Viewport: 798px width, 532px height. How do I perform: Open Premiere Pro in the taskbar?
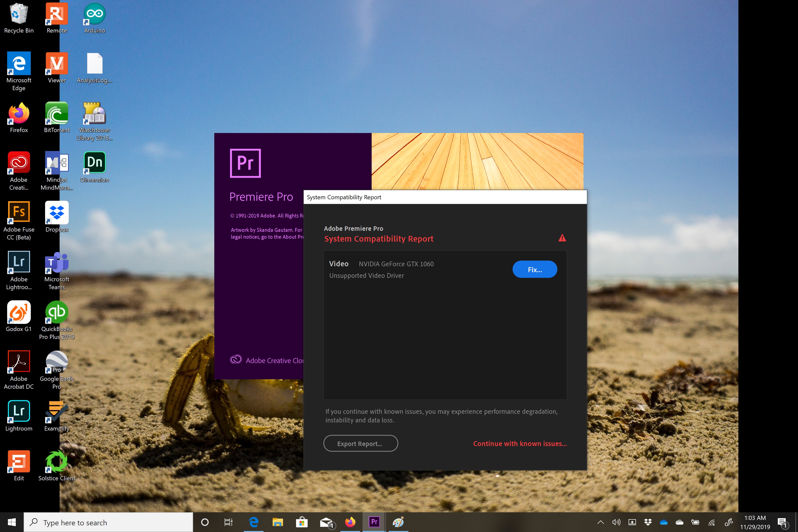coord(374,522)
